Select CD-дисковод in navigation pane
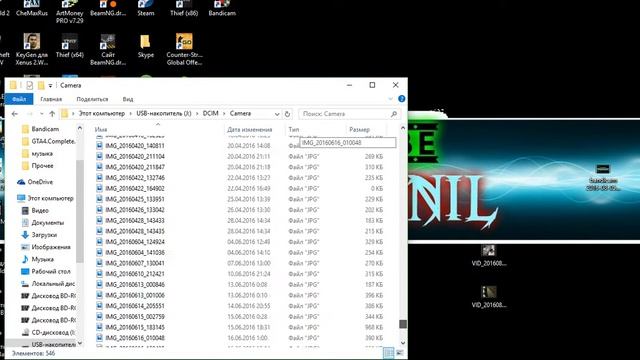The image size is (640, 360). [x=48, y=332]
